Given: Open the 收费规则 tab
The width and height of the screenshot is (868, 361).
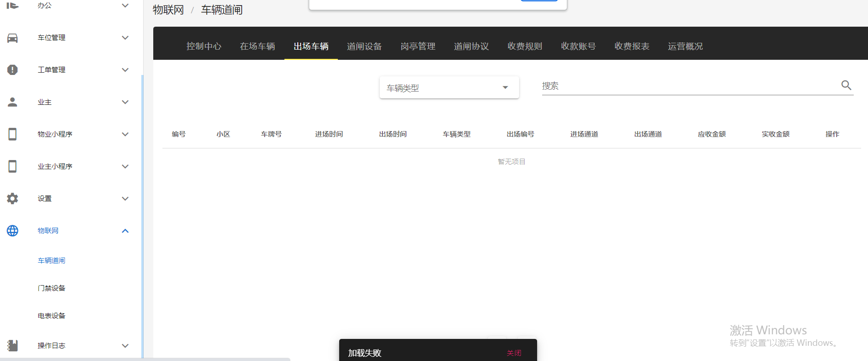Looking at the screenshot, I should point(525,46).
